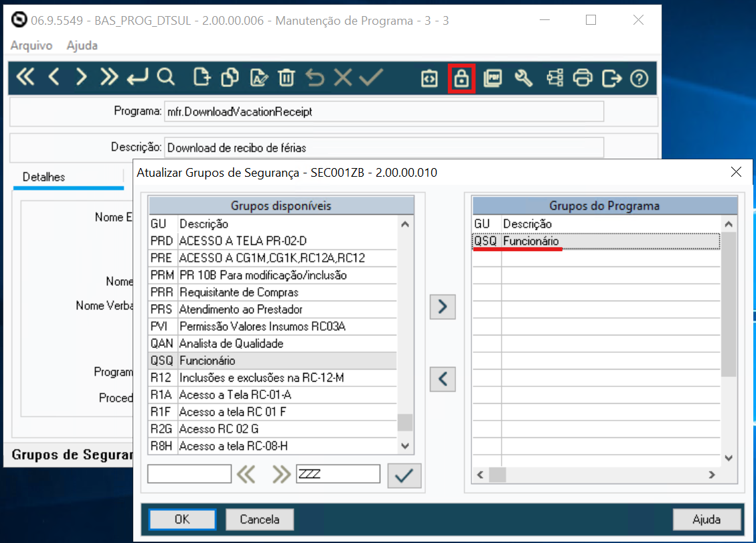Select R1A Acesso a Tela RC-01-A row

coord(273,395)
